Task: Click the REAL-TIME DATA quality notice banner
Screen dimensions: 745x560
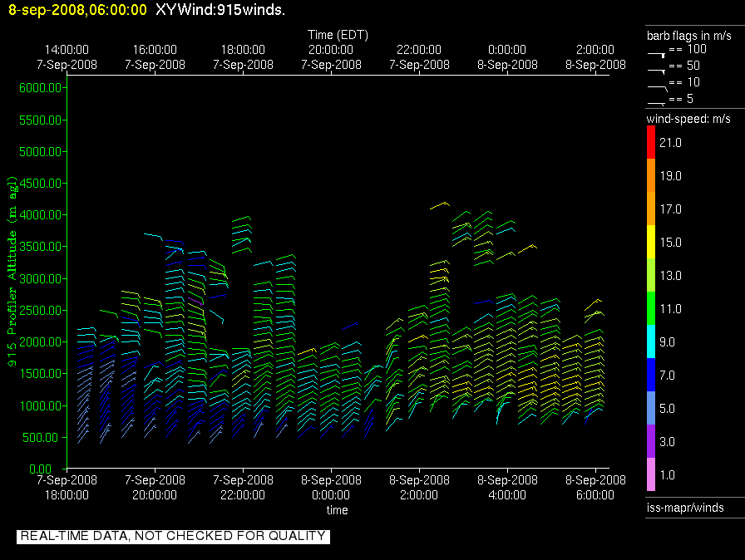Action: [174, 536]
